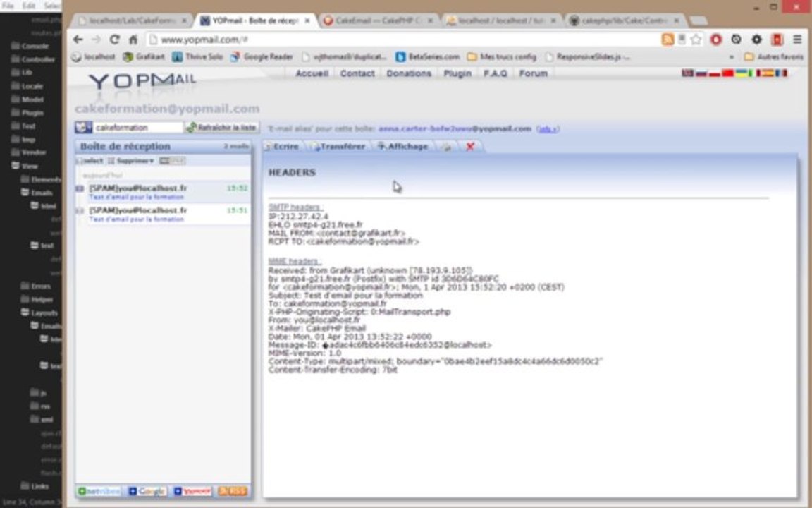Switch to localhost/Lab/CakeForm browser tab
Screen dimensions: 812x508
pyautogui.click(x=132, y=20)
